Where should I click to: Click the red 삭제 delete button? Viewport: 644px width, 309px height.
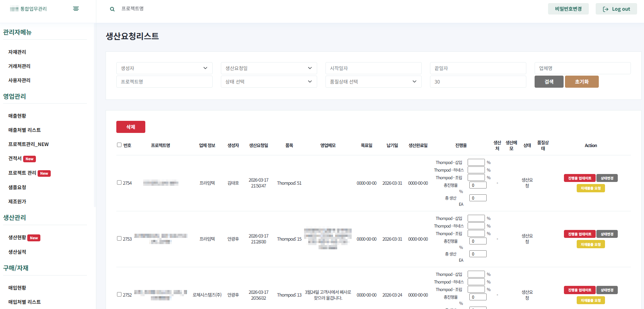tap(130, 127)
